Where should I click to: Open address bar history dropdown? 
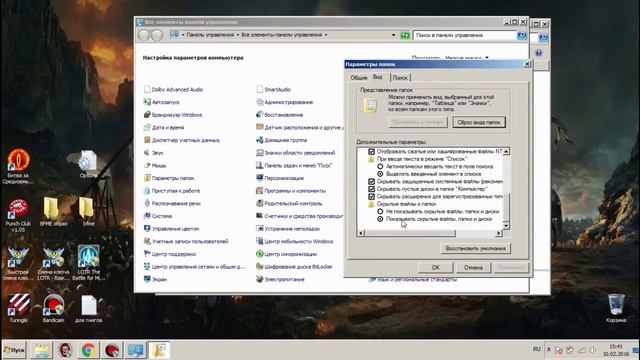(x=393, y=35)
